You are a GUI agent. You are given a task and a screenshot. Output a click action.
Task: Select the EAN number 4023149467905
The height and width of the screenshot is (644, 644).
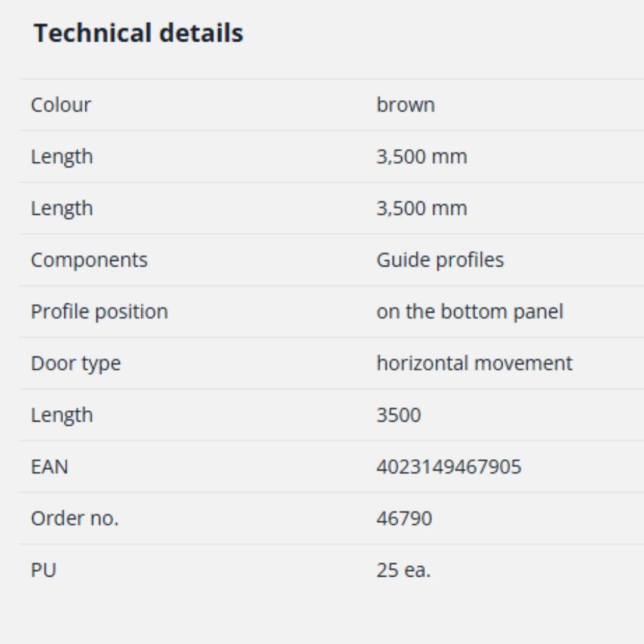pos(448,467)
